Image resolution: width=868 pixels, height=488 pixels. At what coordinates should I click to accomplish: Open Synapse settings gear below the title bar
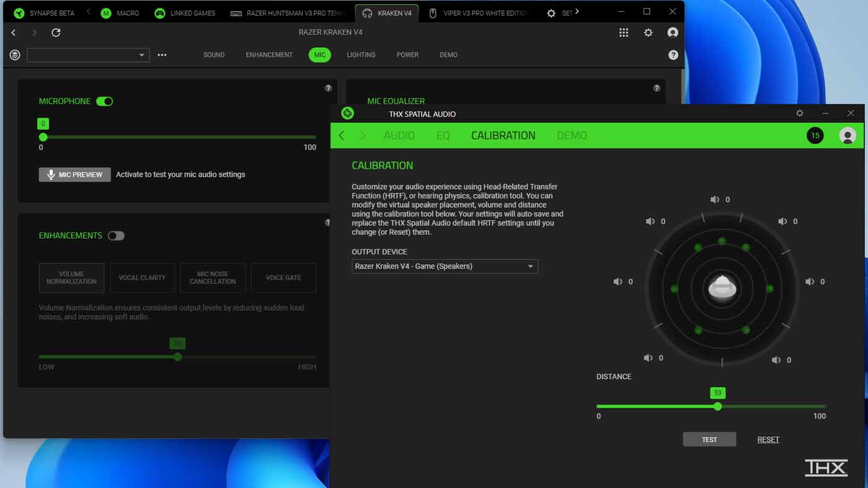pos(648,32)
